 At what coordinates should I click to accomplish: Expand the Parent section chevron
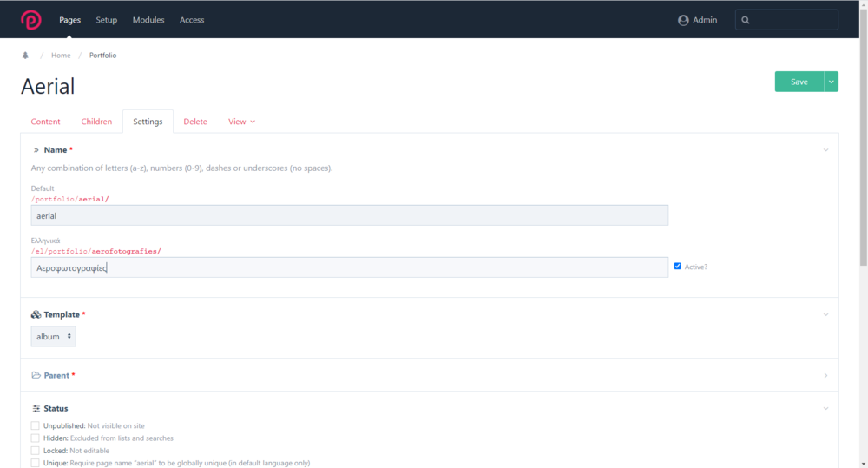tap(825, 376)
